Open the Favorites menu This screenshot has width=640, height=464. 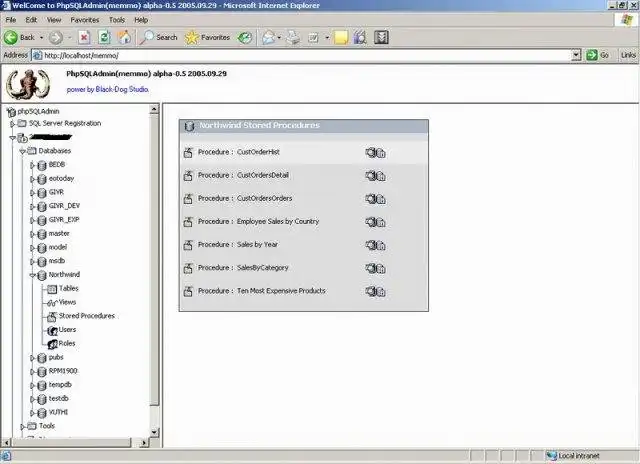point(85,20)
